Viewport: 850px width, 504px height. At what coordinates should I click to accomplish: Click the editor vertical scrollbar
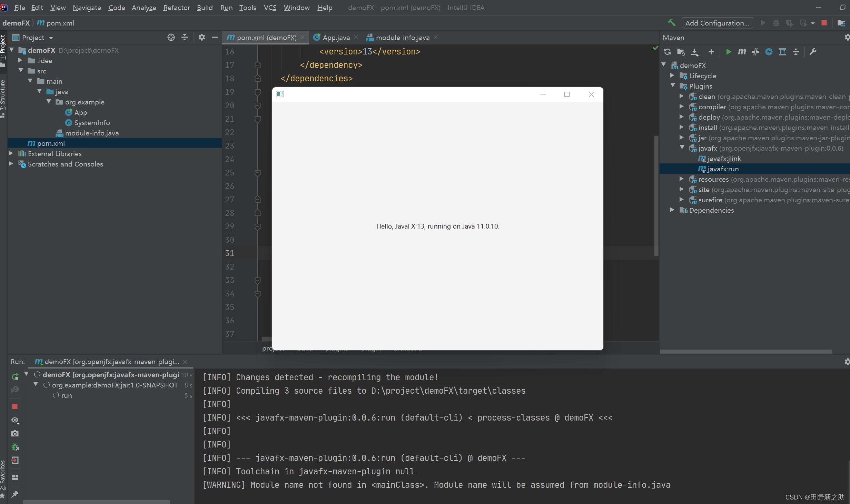coord(656,196)
